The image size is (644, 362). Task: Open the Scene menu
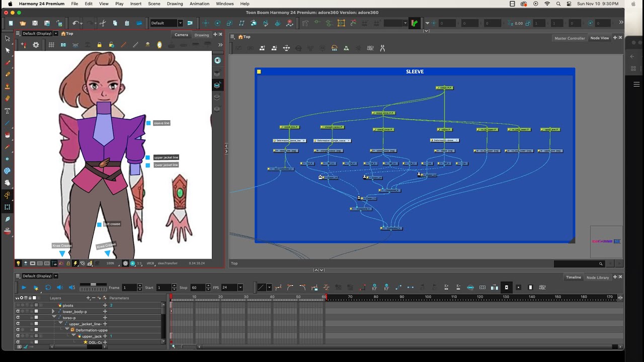tap(154, 4)
